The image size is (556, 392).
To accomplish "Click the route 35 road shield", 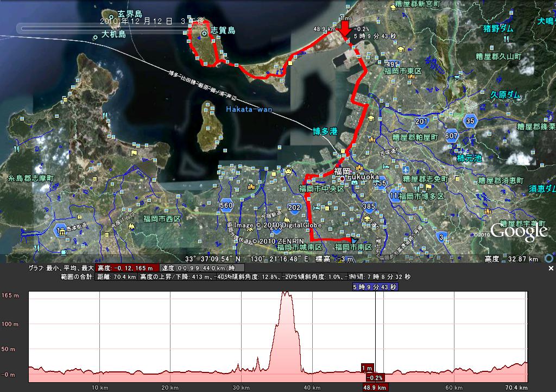I will pos(470,121).
